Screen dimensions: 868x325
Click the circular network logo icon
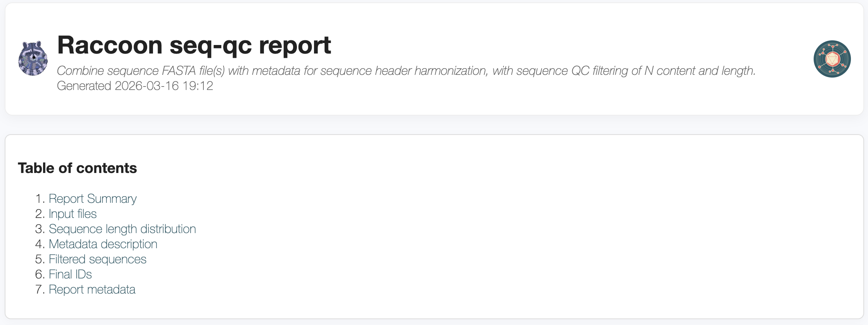pyautogui.click(x=832, y=59)
